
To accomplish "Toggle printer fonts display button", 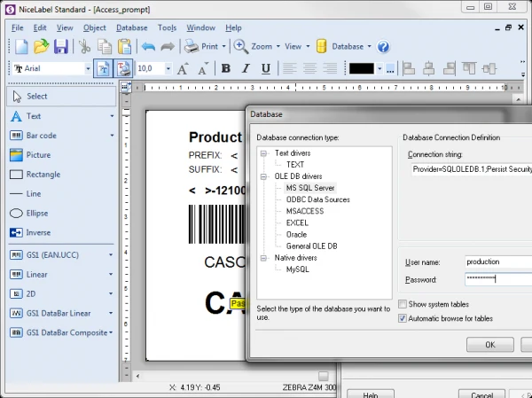I will point(123,69).
